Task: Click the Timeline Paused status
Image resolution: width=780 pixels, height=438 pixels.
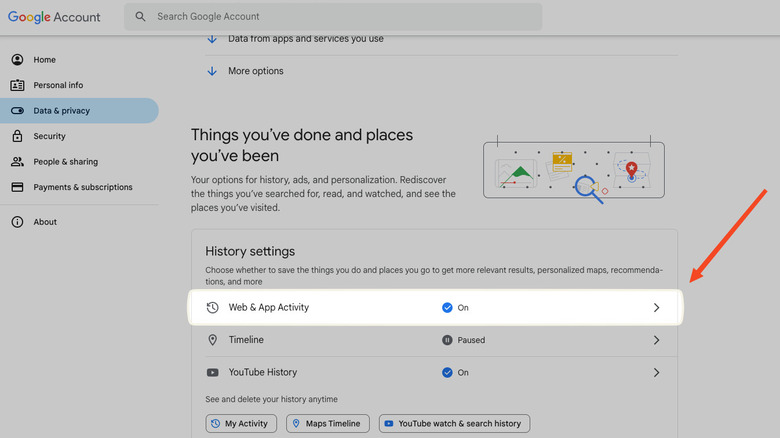Action: [463, 340]
